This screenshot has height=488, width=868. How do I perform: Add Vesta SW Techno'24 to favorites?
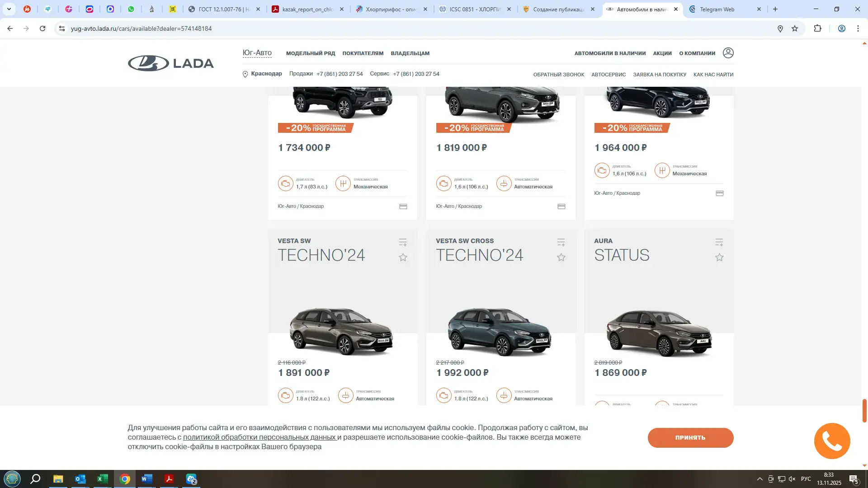[403, 257]
